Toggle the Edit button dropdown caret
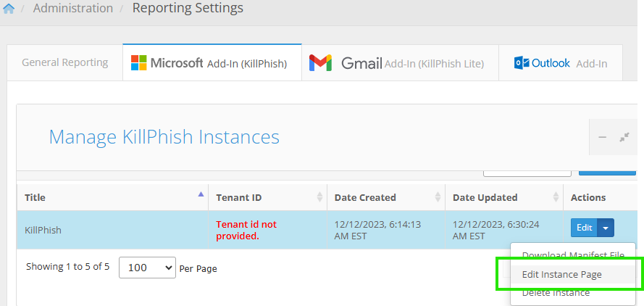Screen dimensions: 644x306 tap(606, 228)
